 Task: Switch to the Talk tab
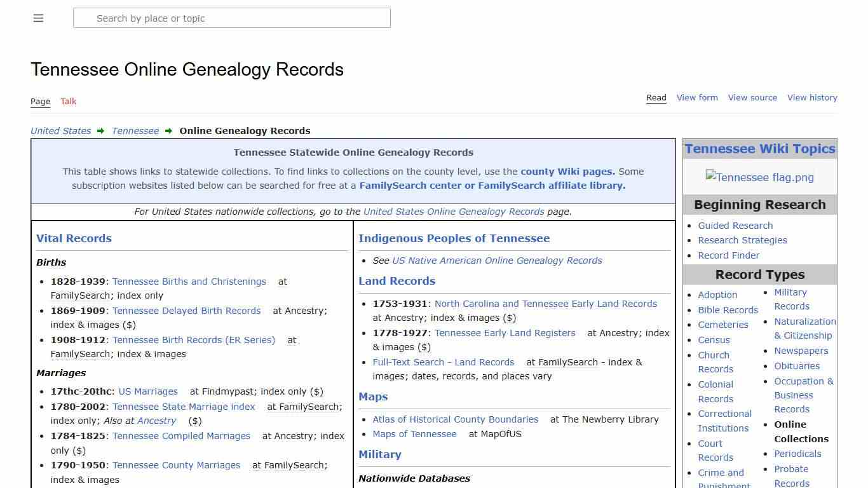(68, 102)
